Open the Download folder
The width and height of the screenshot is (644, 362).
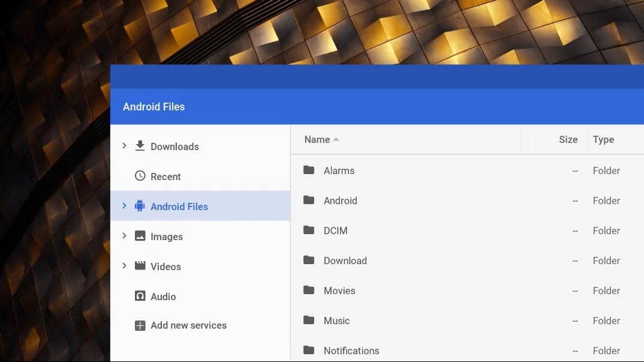(345, 261)
